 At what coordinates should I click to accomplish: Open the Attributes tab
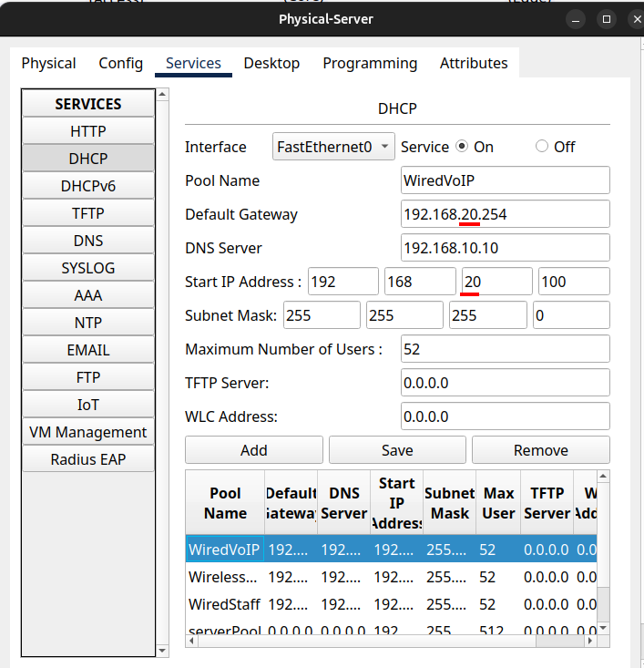pos(474,63)
